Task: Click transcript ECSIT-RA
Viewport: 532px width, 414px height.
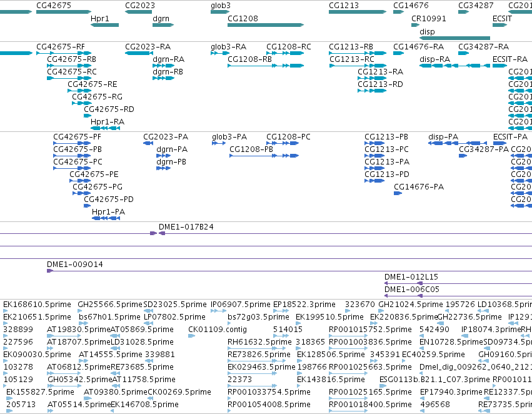Action: pyautogui.click(x=510, y=59)
